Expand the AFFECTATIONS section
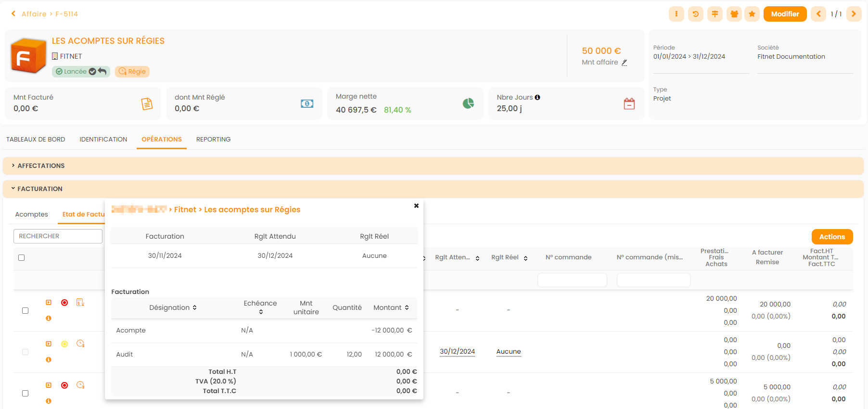Image resolution: width=868 pixels, height=409 pixels. click(41, 166)
